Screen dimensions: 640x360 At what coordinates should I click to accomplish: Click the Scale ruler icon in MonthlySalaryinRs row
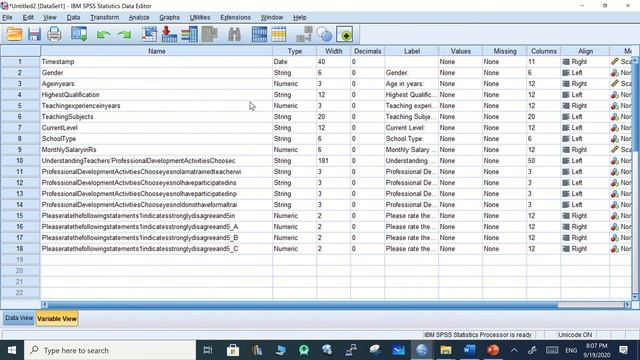tap(615, 150)
